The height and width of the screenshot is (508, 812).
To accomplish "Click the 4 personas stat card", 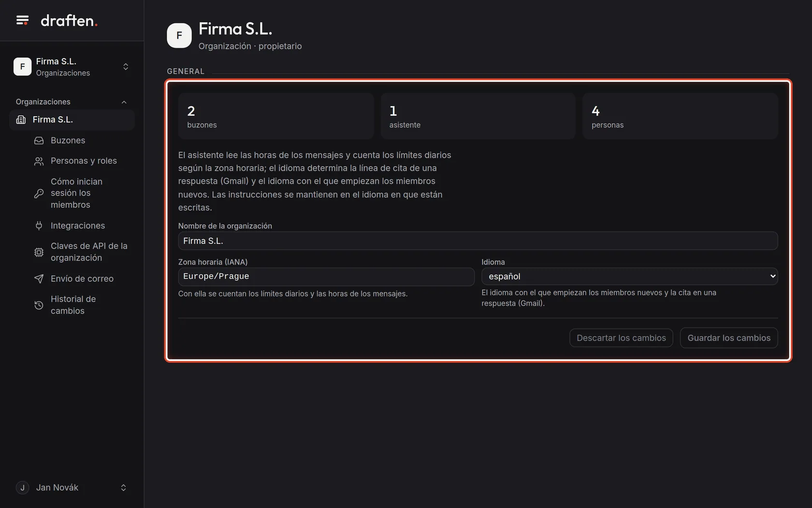I will coord(680,116).
